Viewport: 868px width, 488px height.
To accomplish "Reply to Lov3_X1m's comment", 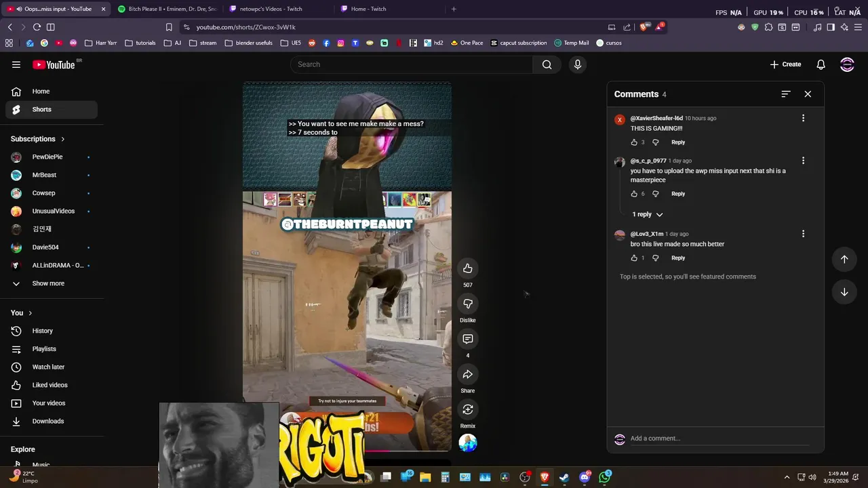I will [x=678, y=258].
